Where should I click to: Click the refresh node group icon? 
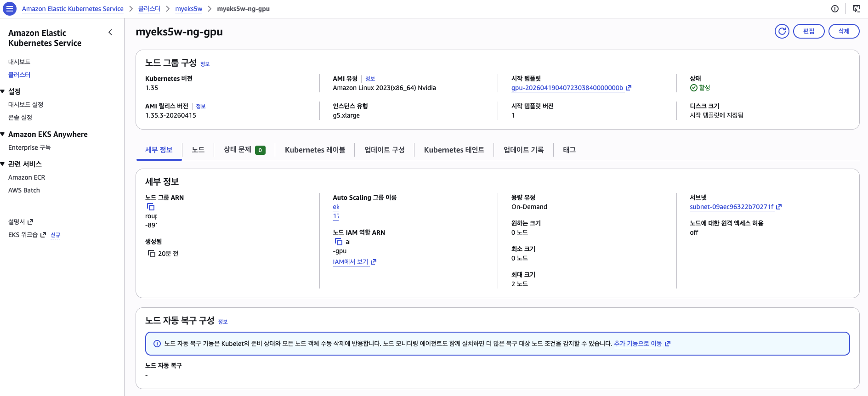(x=782, y=31)
